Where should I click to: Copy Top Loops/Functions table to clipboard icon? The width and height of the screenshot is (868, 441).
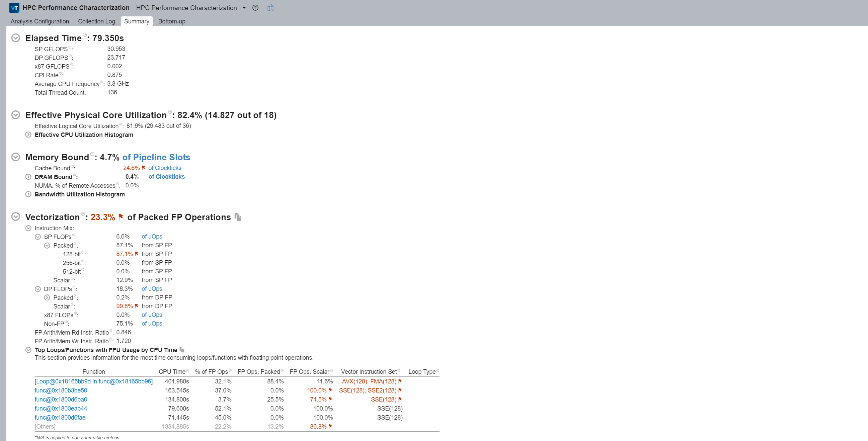click(182, 350)
